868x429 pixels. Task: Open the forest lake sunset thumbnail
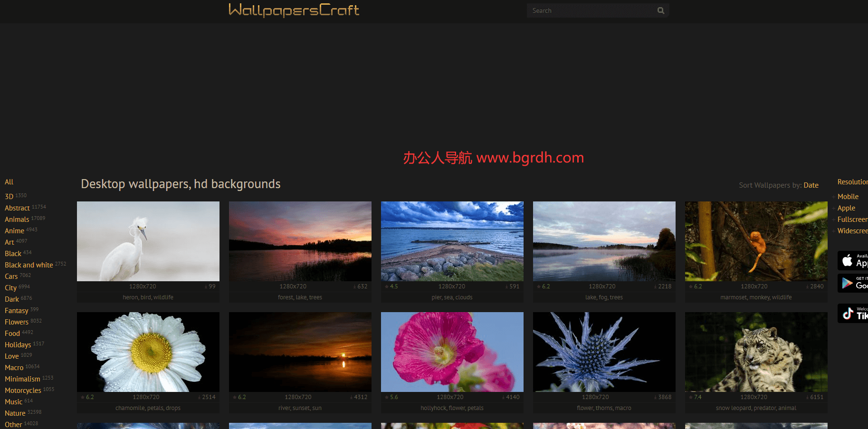[x=300, y=241]
